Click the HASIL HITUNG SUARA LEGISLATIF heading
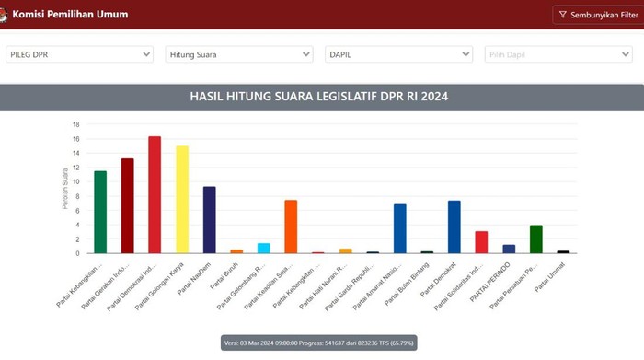 (318, 96)
